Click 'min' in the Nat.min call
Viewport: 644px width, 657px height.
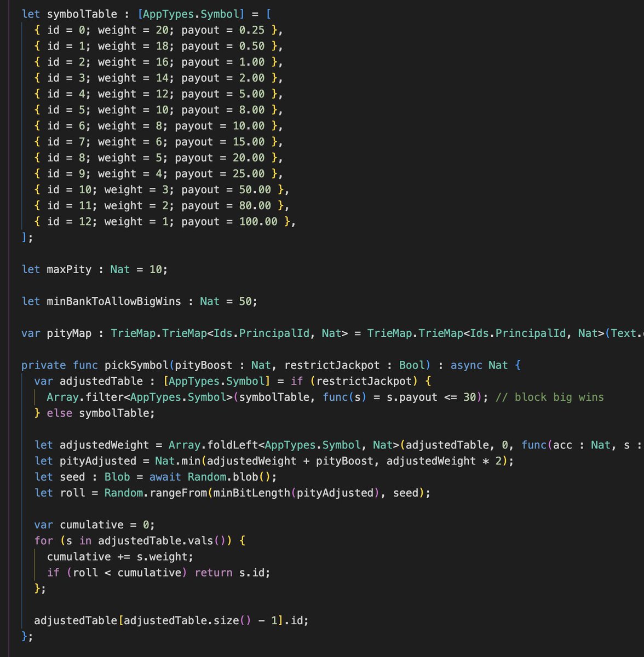tap(191, 461)
